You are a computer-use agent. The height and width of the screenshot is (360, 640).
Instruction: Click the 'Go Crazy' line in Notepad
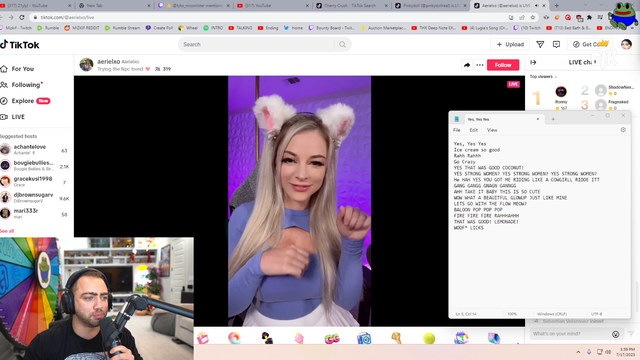(464, 162)
